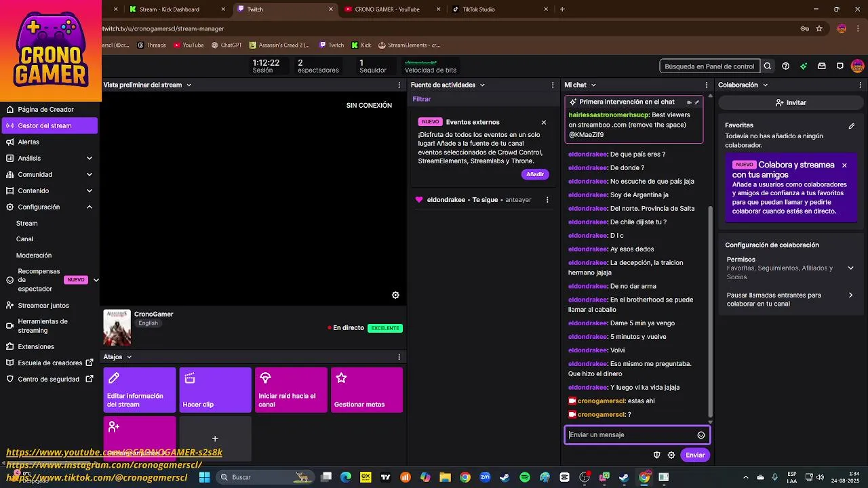Click Búsqueda en Panel de control field
Screen dimensions: 868x488
709,66
